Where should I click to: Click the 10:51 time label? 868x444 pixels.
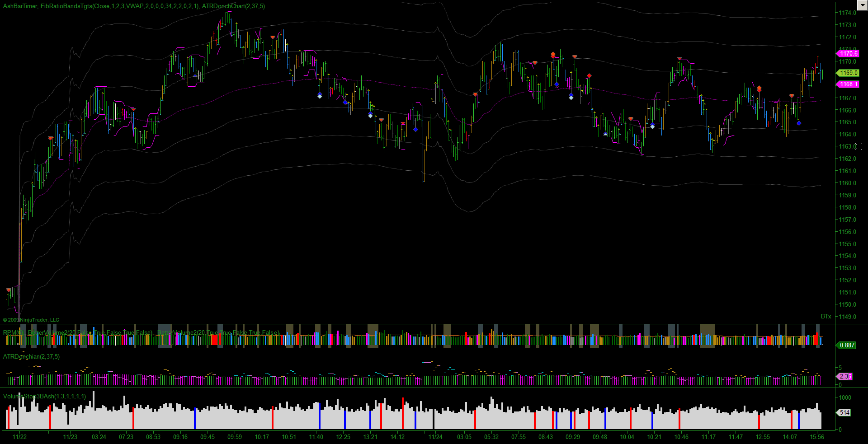click(x=289, y=437)
